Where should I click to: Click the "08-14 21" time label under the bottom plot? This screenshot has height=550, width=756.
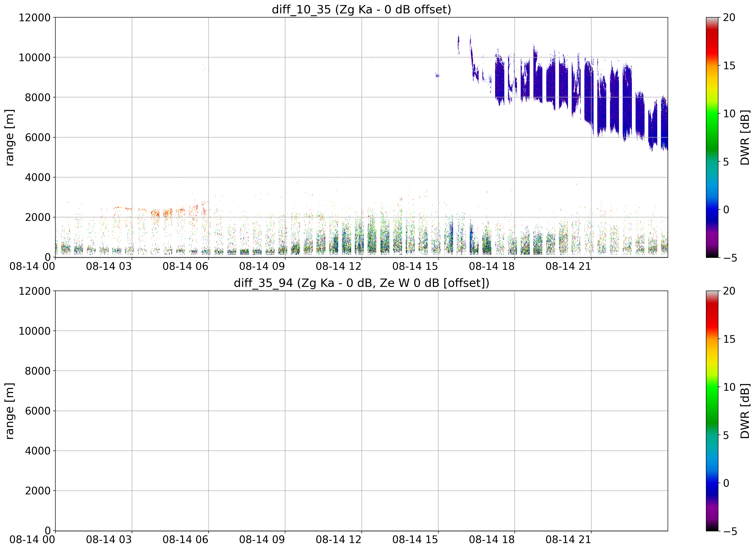coord(568,540)
